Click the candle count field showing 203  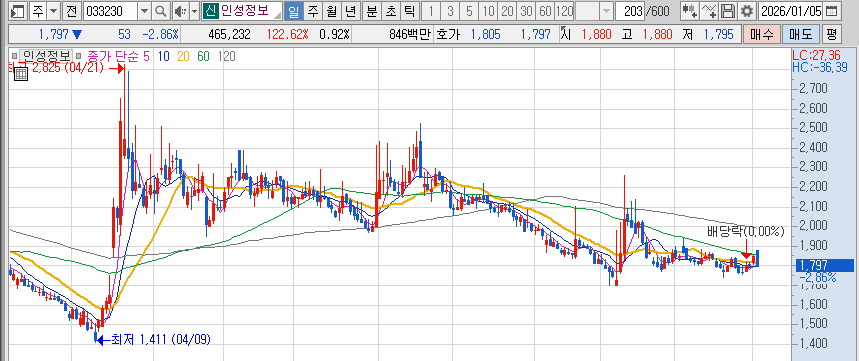[x=630, y=10]
